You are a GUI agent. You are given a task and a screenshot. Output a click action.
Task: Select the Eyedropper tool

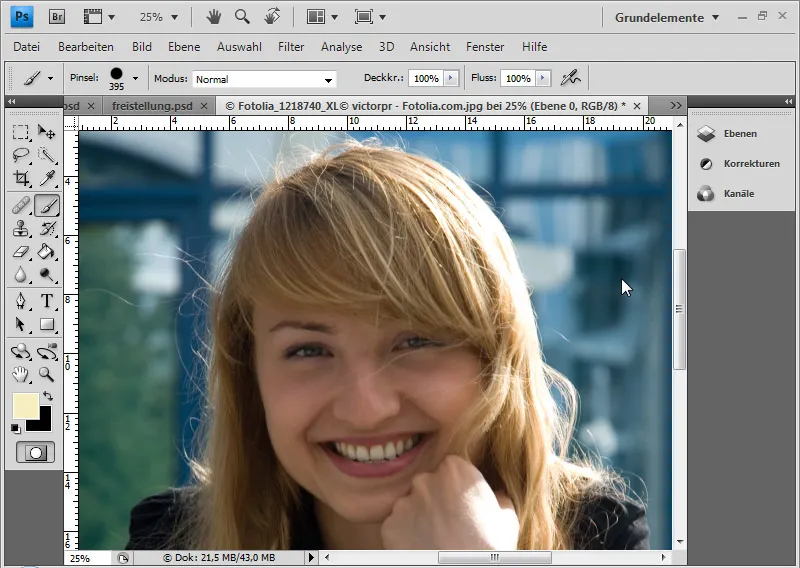47,178
